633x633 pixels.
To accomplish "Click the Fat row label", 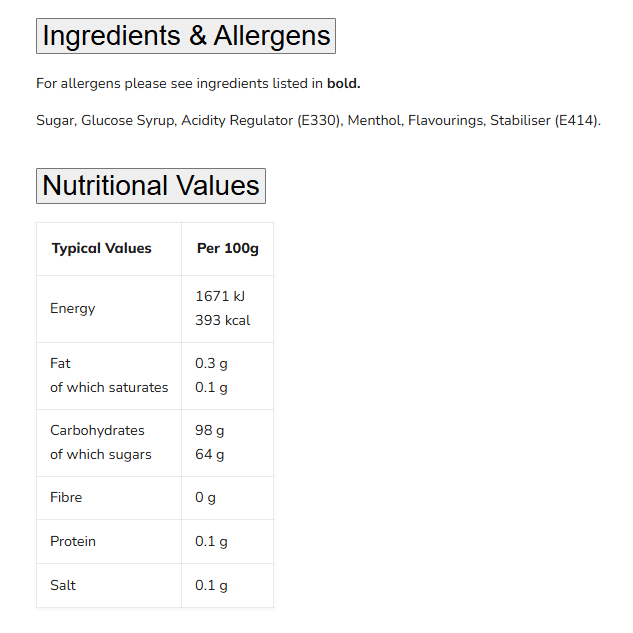I will (61, 363).
